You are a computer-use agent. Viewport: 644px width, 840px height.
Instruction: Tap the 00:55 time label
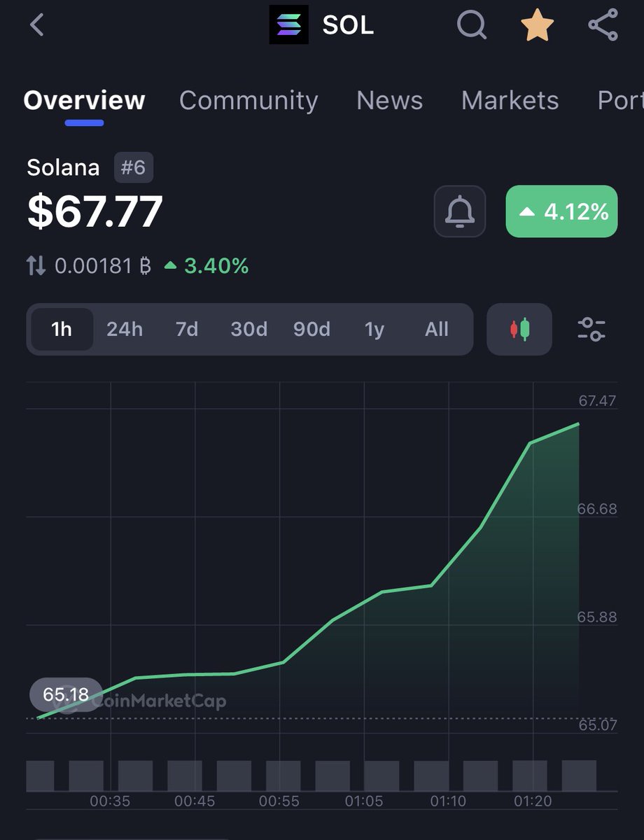(x=279, y=801)
